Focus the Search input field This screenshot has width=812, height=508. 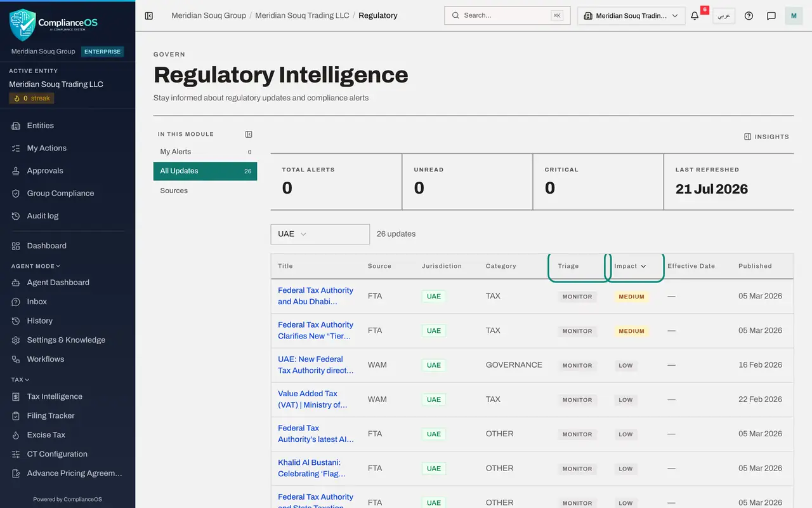(507, 15)
